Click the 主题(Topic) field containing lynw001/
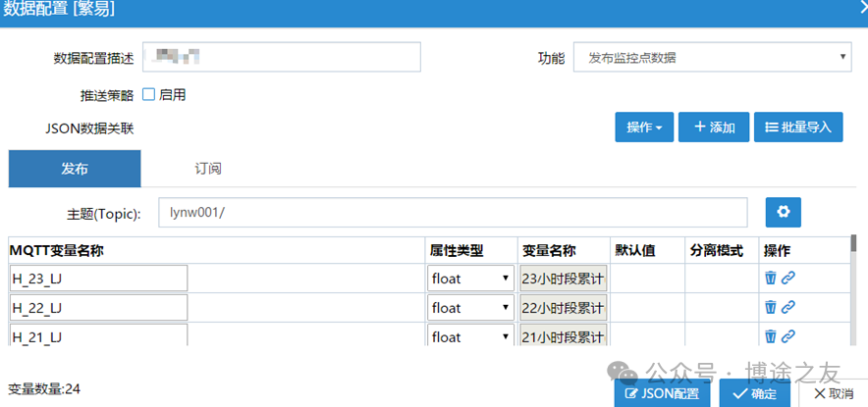Image resolution: width=868 pixels, height=407 pixels. (453, 213)
